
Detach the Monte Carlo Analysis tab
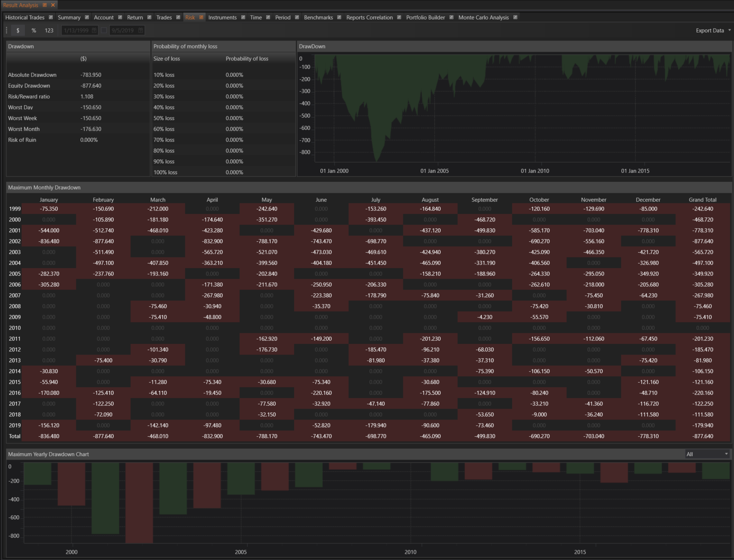click(x=515, y=18)
